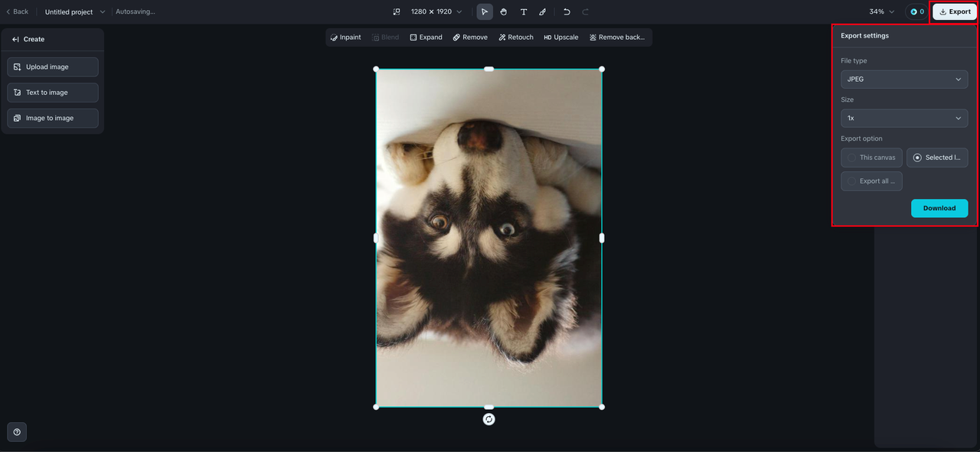
Task: Choose the HD Upscale tool
Action: 561,37
